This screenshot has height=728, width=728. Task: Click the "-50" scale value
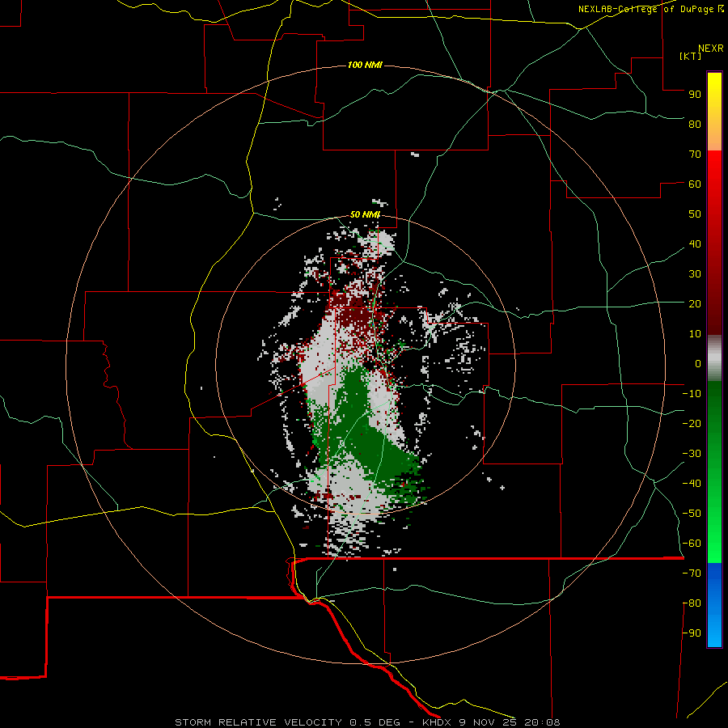point(692,514)
